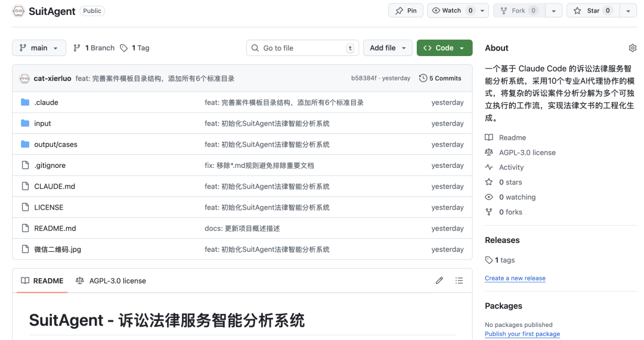644x340 pixels.
Task: Click the folder icon beside input
Action: (25, 123)
